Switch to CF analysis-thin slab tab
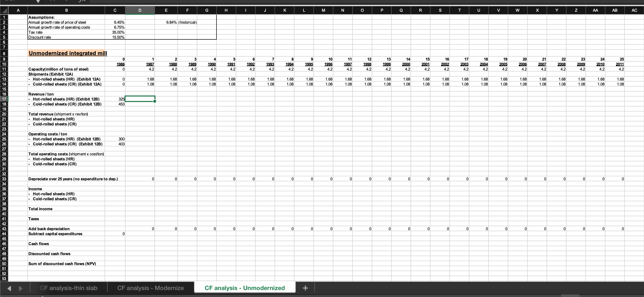Image resolution: width=644 pixels, height=297 pixels. [x=69, y=288]
